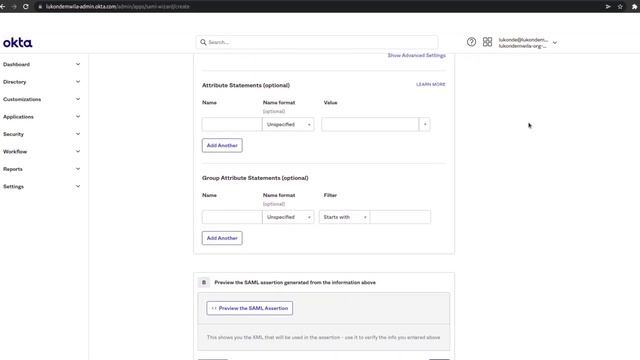Click the browser address bar URL
640x360 pixels.
click(x=118, y=7)
